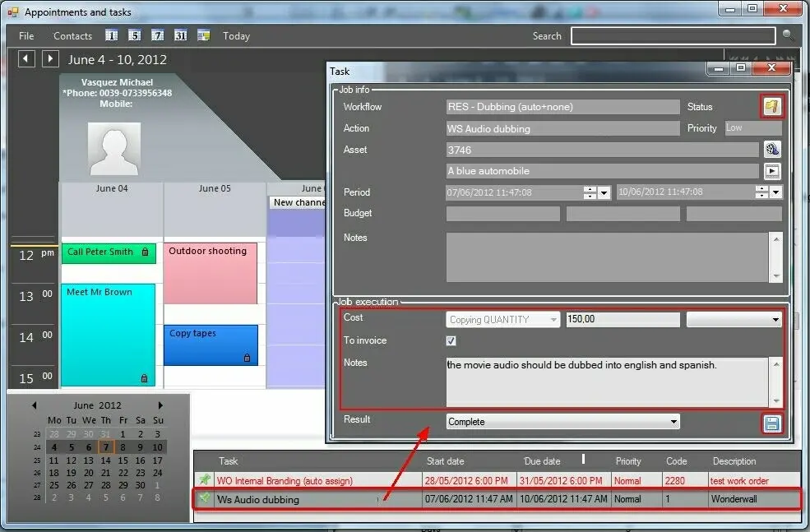Open the period start date picker dropdown
The height and width of the screenshot is (532, 810).
click(x=604, y=192)
